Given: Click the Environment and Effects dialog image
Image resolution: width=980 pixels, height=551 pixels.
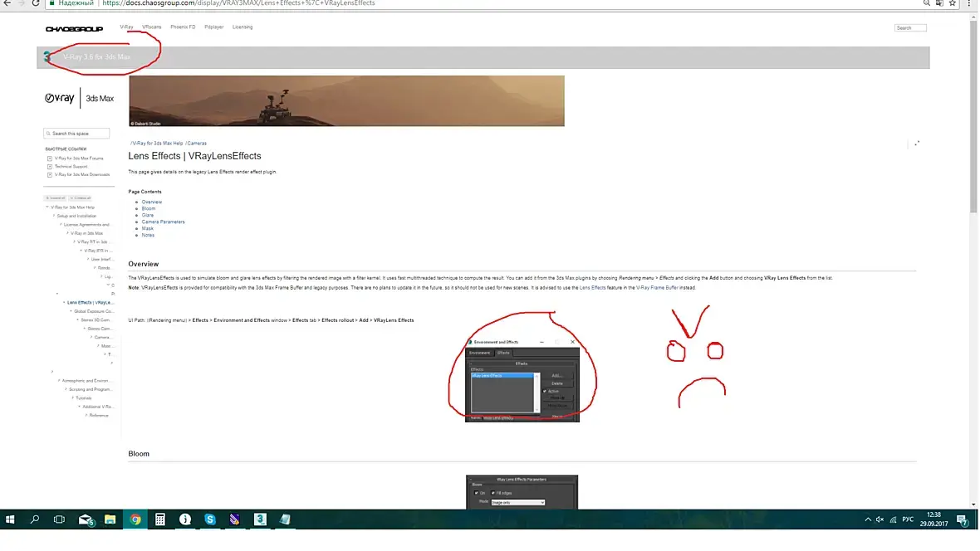Looking at the screenshot, I should coord(522,380).
